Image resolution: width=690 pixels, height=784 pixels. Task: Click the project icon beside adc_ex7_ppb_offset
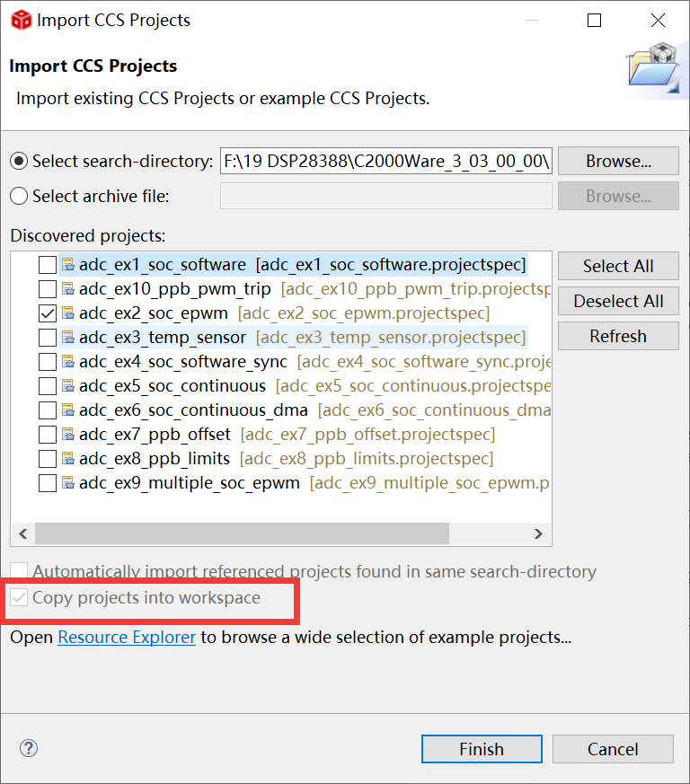(68, 435)
